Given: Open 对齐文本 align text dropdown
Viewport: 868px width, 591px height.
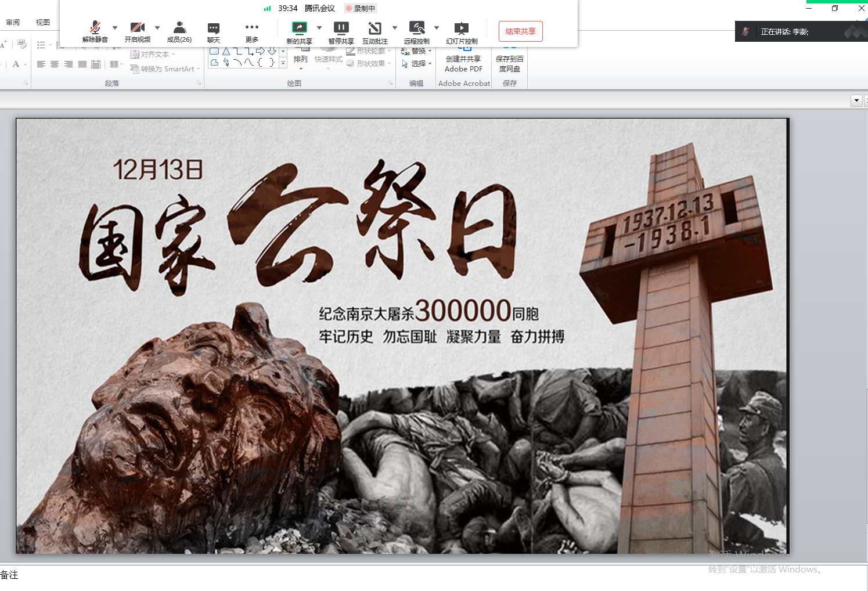Looking at the screenshot, I should point(153,55).
